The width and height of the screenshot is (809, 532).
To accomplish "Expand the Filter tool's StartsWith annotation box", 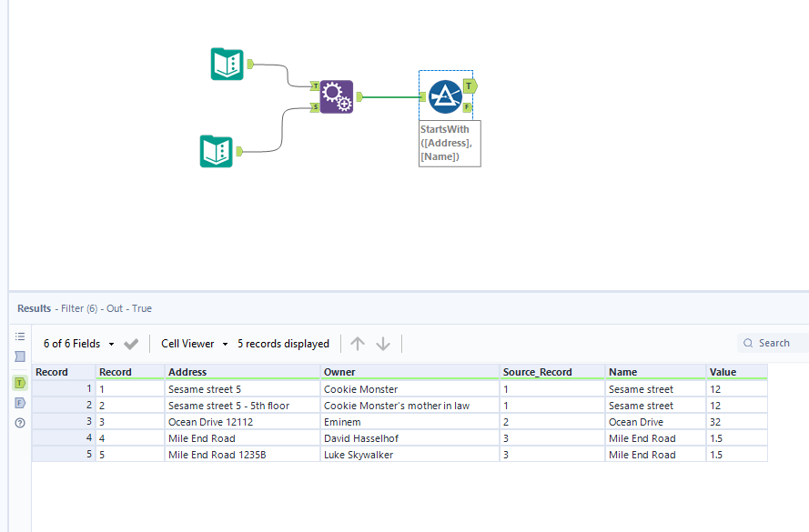I will coord(450,143).
